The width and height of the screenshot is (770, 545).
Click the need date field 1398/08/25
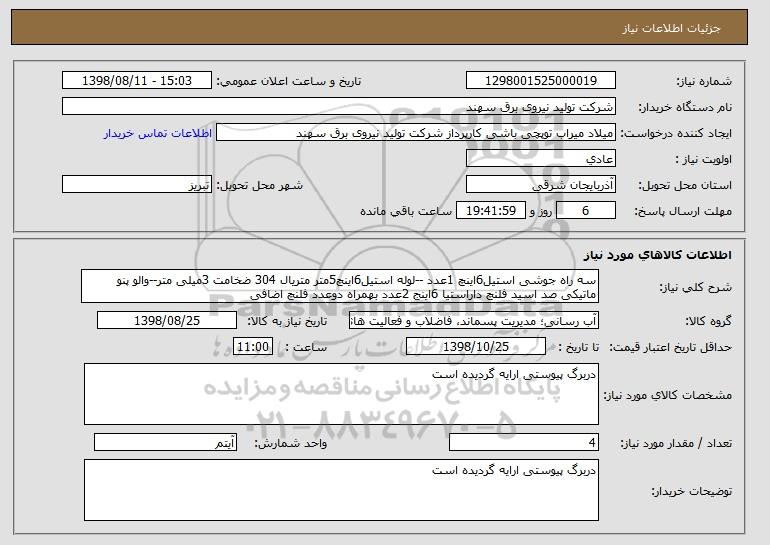pyautogui.click(x=167, y=321)
